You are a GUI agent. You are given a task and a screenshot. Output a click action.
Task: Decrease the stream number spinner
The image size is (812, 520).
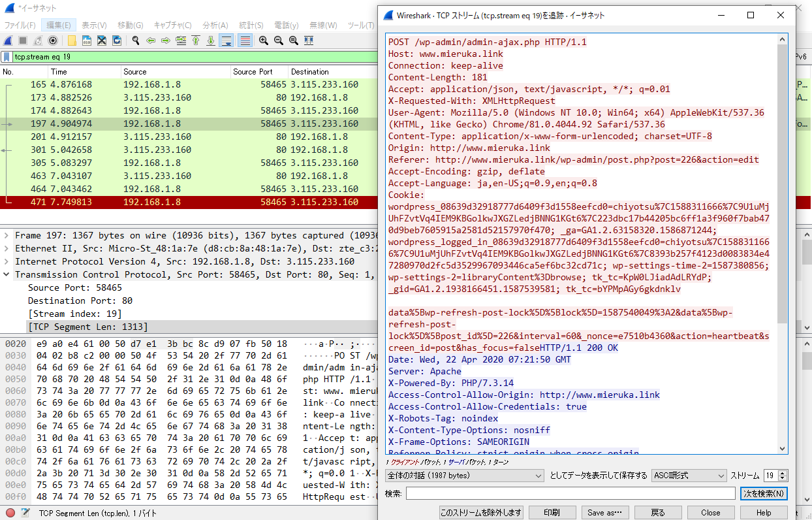pyautogui.click(x=783, y=478)
